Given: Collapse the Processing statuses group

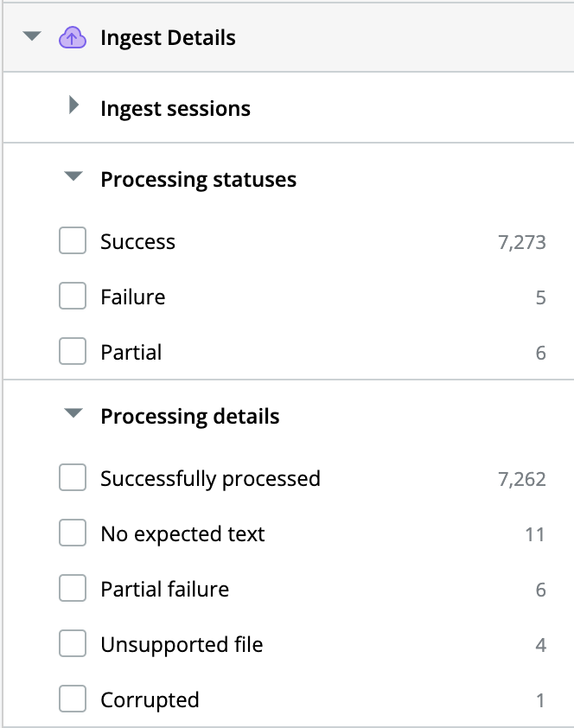Looking at the screenshot, I should coord(73,176).
